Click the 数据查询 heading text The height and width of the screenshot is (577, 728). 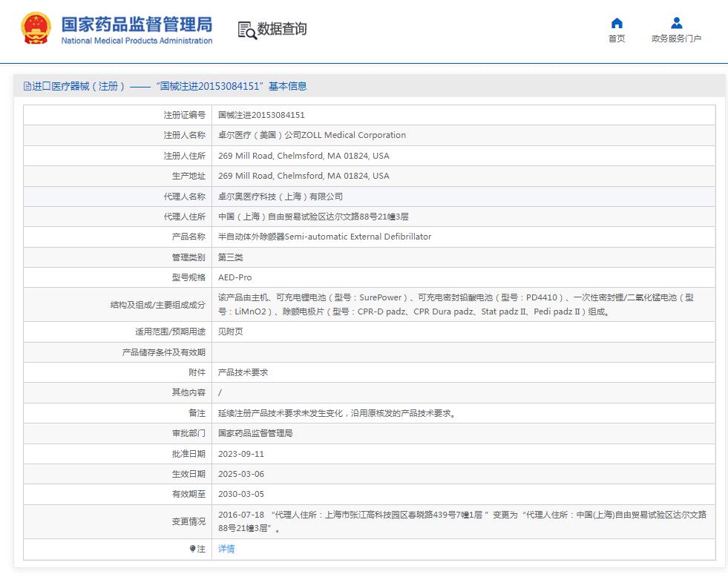282,29
